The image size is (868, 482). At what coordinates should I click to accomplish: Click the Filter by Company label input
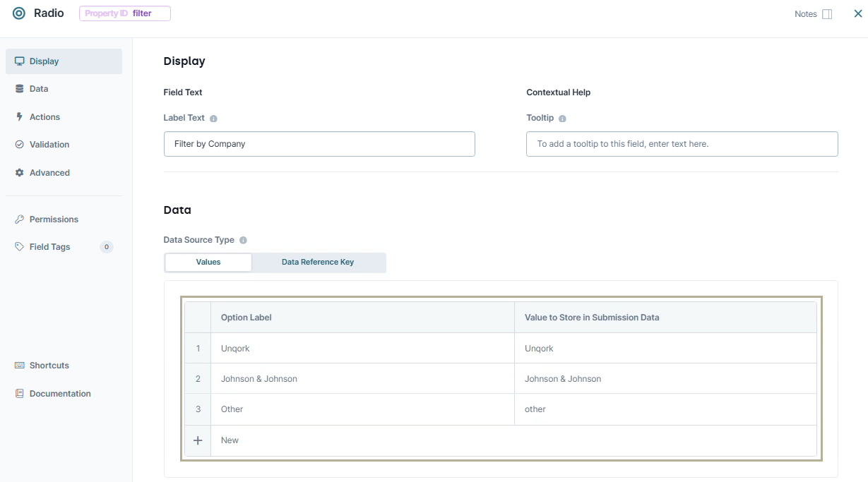(x=319, y=143)
